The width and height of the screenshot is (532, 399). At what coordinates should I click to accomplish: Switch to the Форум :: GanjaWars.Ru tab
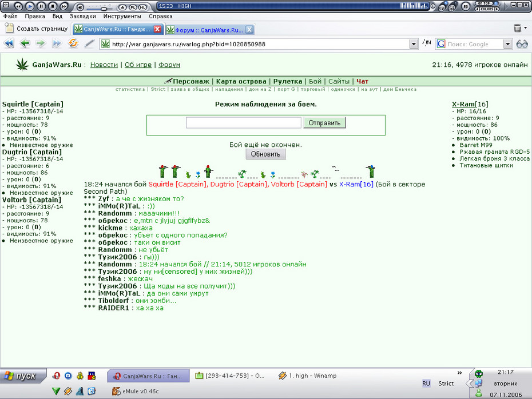click(209, 30)
